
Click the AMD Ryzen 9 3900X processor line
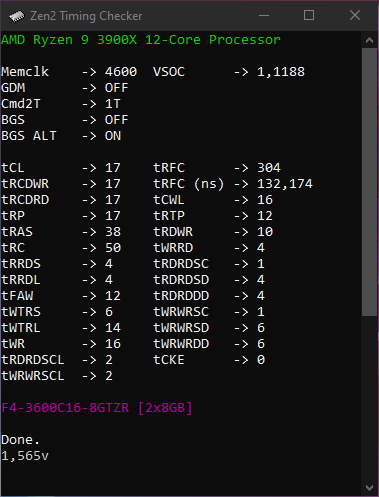point(141,40)
